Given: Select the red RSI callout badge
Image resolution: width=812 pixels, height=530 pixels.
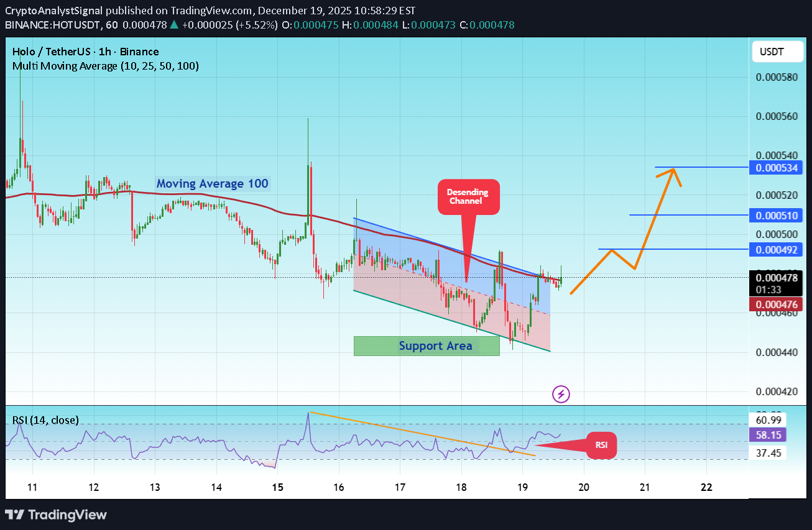Looking at the screenshot, I should click(x=601, y=445).
